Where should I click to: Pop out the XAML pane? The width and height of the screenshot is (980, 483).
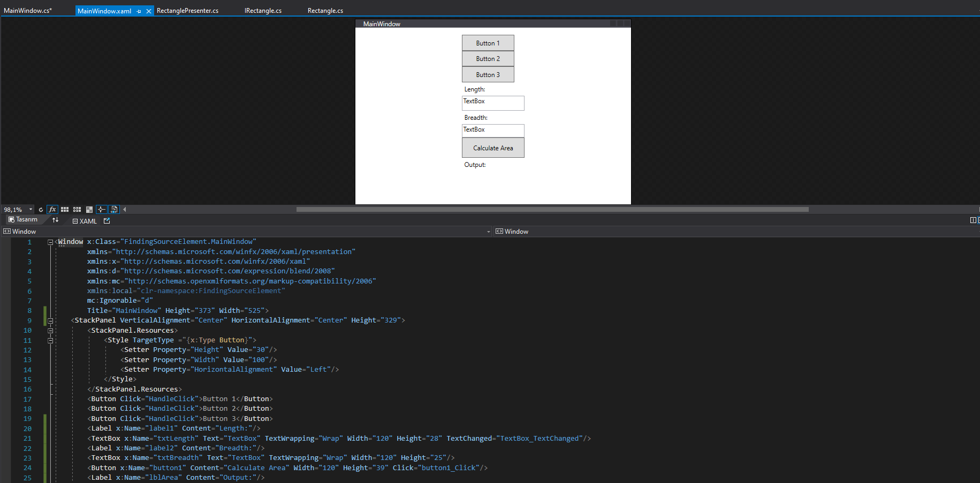107,221
